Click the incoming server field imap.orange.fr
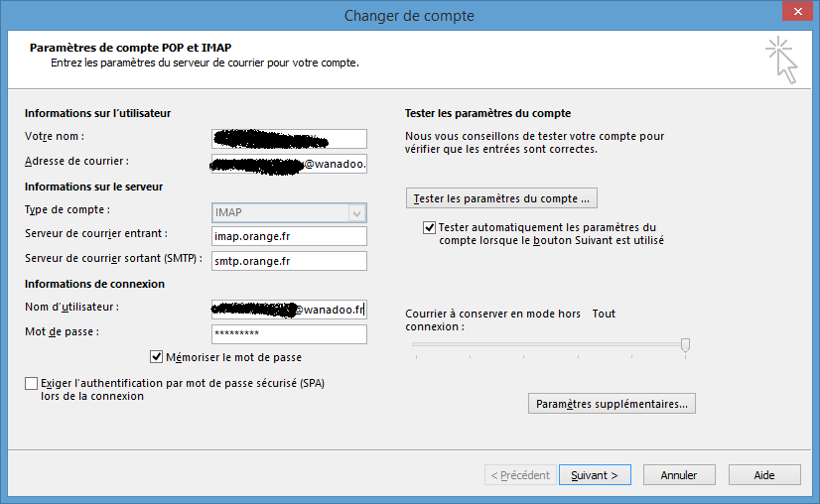 point(289,236)
